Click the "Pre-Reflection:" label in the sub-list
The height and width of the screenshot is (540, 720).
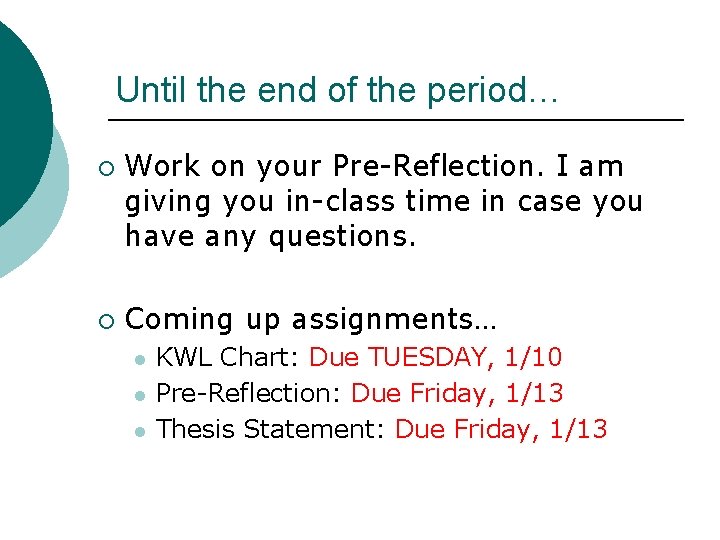click(251, 393)
